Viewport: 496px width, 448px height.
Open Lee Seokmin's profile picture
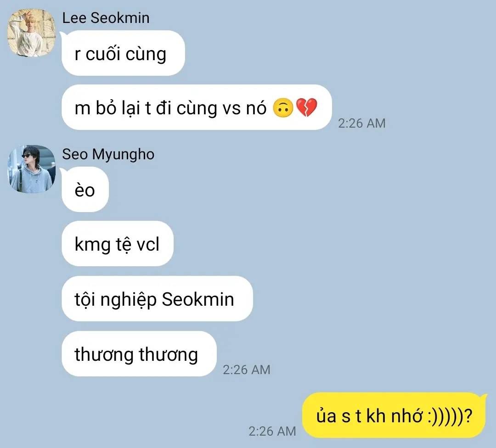click(x=31, y=33)
